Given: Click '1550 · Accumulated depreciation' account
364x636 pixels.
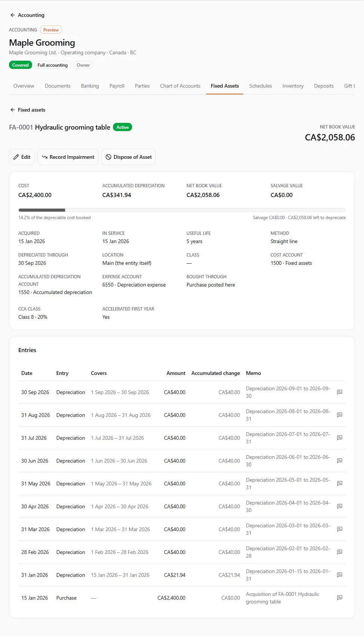Looking at the screenshot, I should pos(55,292).
